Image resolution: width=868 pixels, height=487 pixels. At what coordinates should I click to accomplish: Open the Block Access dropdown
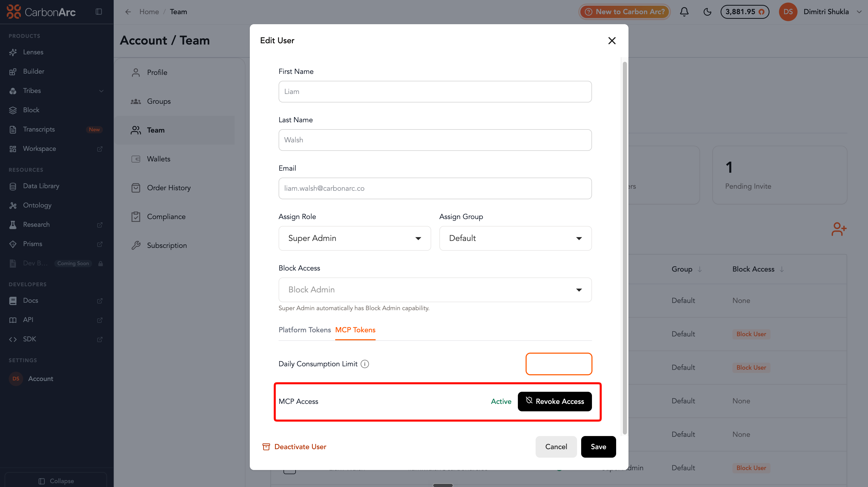[x=435, y=290]
